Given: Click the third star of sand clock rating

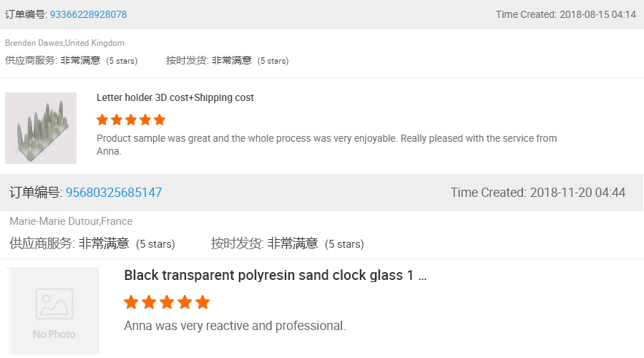Looking at the screenshot, I should tap(167, 302).
